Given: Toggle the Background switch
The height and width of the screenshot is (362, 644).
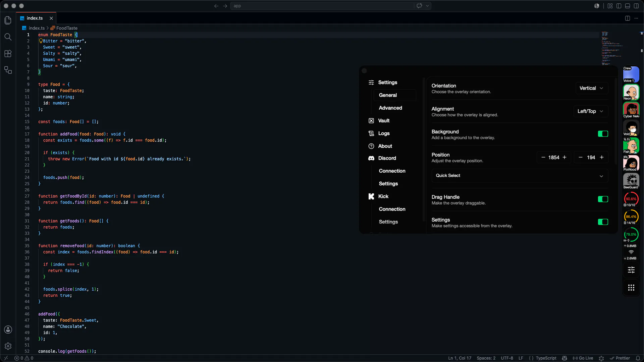Looking at the screenshot, I should coord(603,134).
